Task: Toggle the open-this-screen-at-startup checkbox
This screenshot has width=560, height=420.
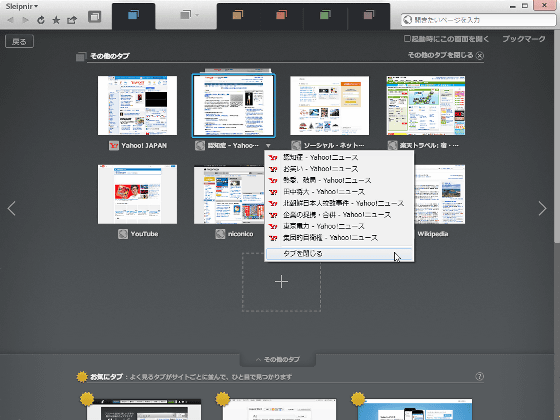Action: point(407,38)
